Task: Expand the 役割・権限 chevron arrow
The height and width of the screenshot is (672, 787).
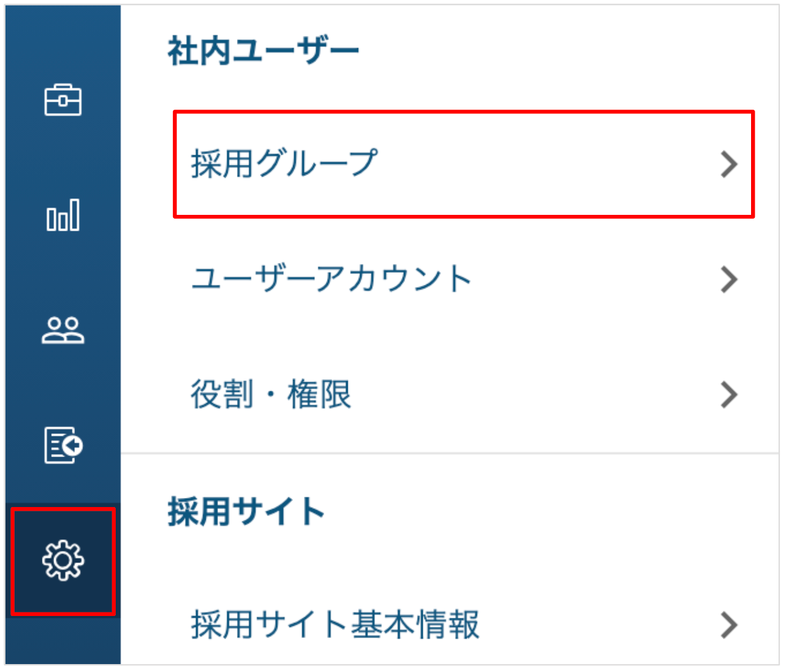Action: click(729, 394)
